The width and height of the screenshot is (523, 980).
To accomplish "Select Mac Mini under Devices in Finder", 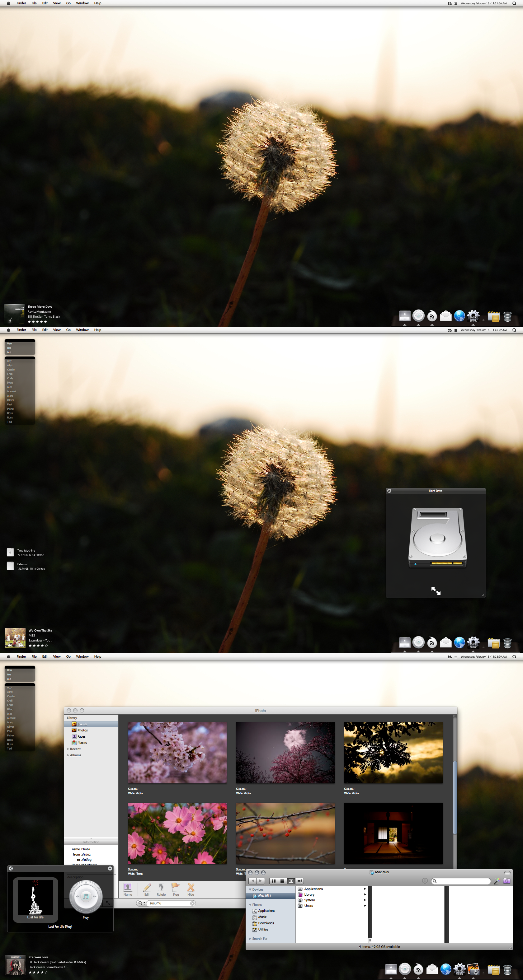I will 271,896.
